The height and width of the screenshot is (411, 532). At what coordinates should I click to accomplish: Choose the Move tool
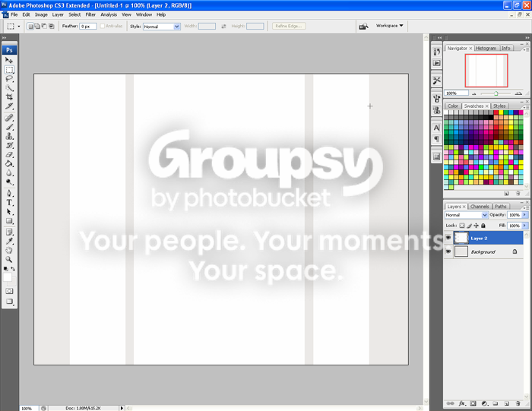9,60
